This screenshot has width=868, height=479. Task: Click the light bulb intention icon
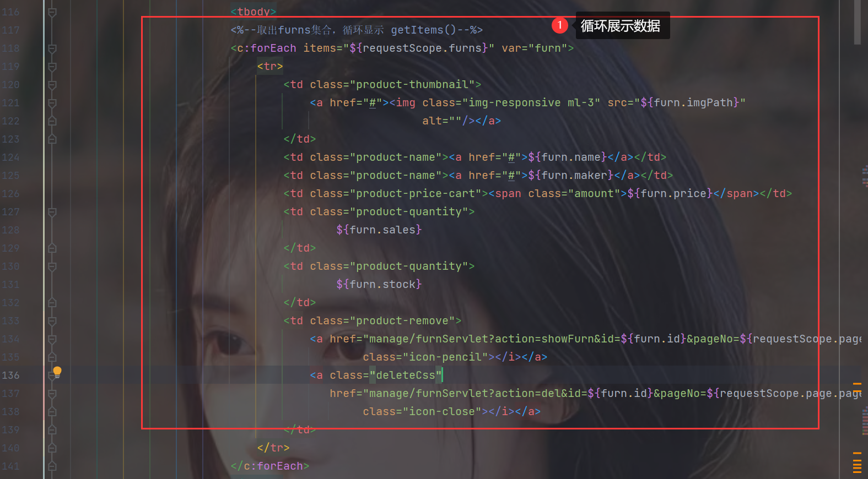(x=57, y=372)
